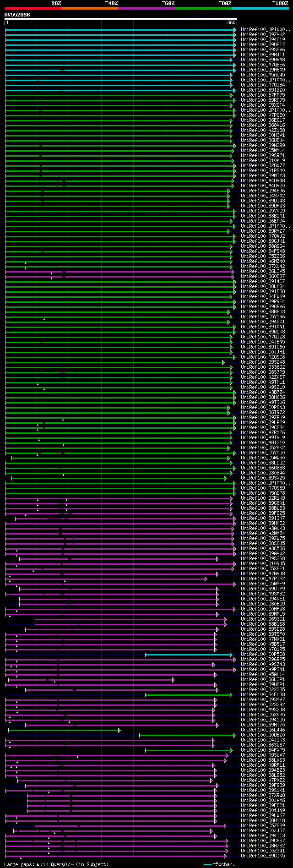The image size is (293, 868).
Task: Select label UniRef100_Q52PK2
Action: pos(263,448)
